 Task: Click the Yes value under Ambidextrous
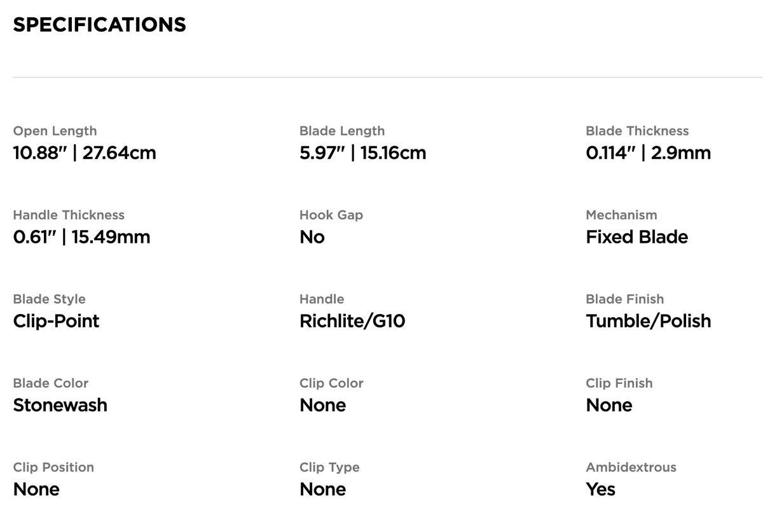pos(601,489)
